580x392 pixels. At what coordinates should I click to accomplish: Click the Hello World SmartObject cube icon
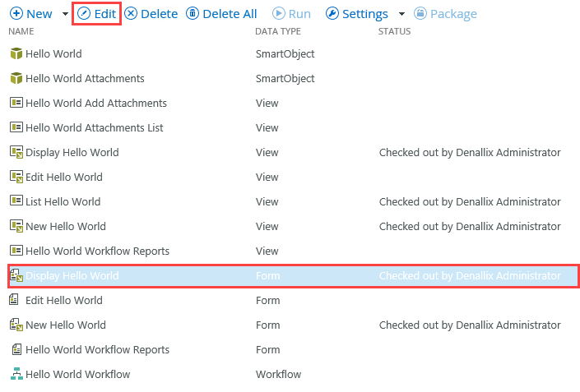click(x=16, y=53)
